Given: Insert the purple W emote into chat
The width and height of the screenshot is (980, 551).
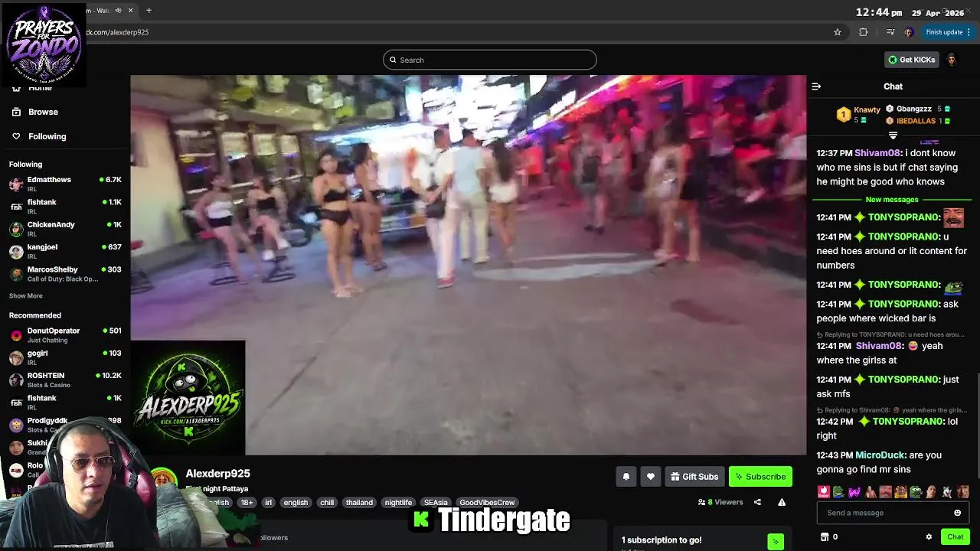Looking at the screenshot, I should pyautogui.click(x=854, y=492).
